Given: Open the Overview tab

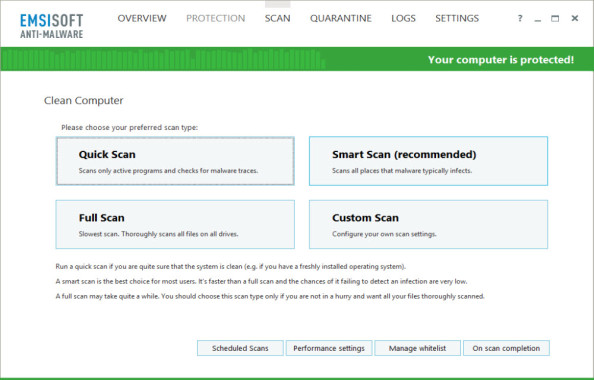Looking at the screenshot, I should [142, 18].
